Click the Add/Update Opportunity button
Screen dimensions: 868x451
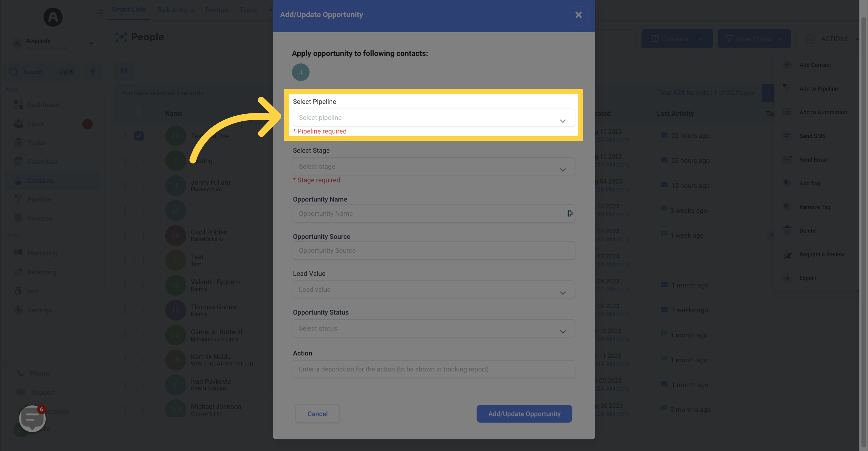pyautogui.click(x=524, y=414)
